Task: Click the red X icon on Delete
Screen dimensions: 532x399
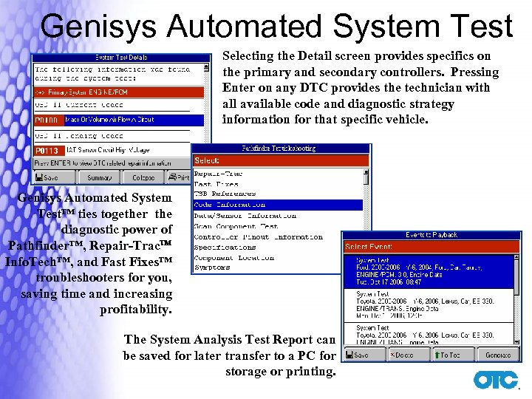Action: pos(392,355)
